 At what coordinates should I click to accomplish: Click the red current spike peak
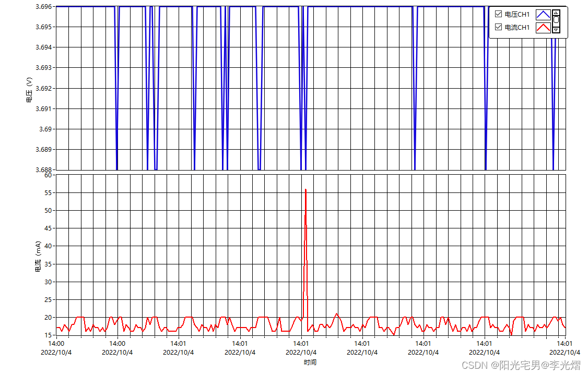click(x=305, y=190)
